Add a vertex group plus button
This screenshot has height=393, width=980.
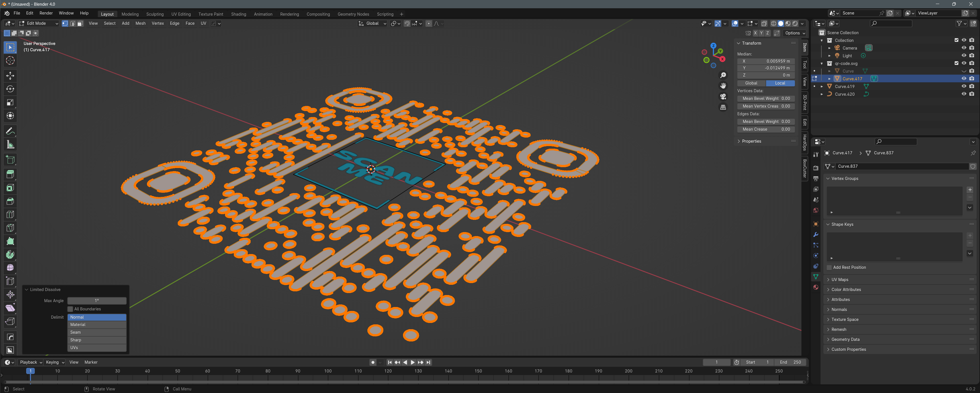pyautogui.click(x=970, y=190)
